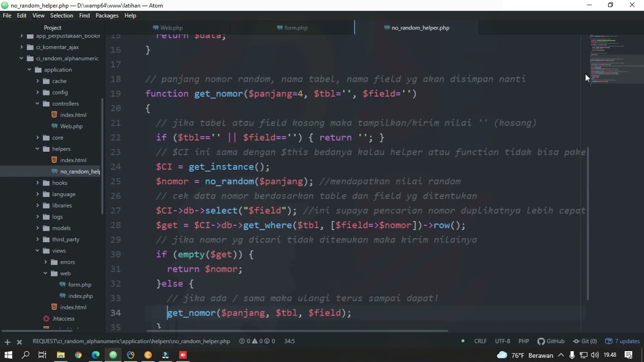Open the File menu
This screenshot has width=644, height=362.
coord(7,16)
